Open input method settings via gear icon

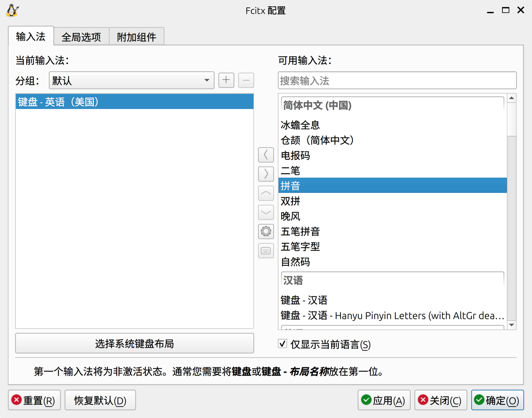pyautogui.click(x=266, y=232)
